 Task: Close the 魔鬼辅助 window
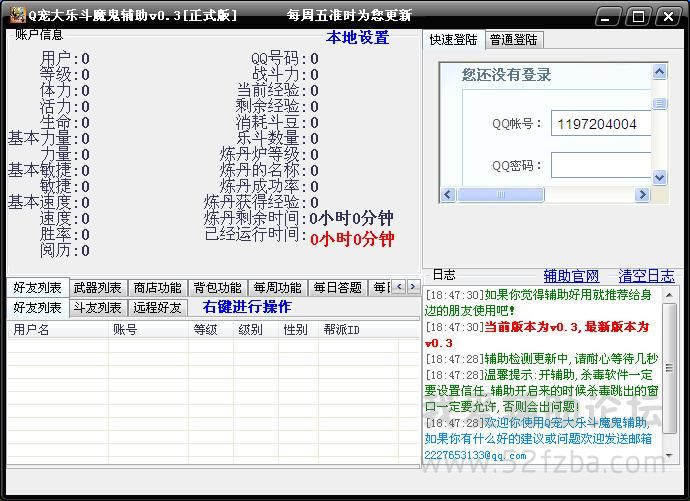[668, 17]
